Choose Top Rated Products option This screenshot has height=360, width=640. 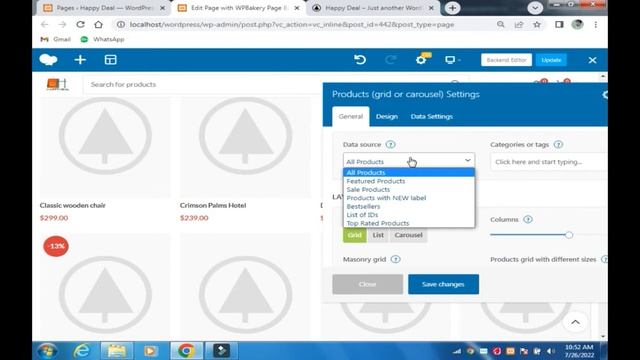tap(409, 223)
